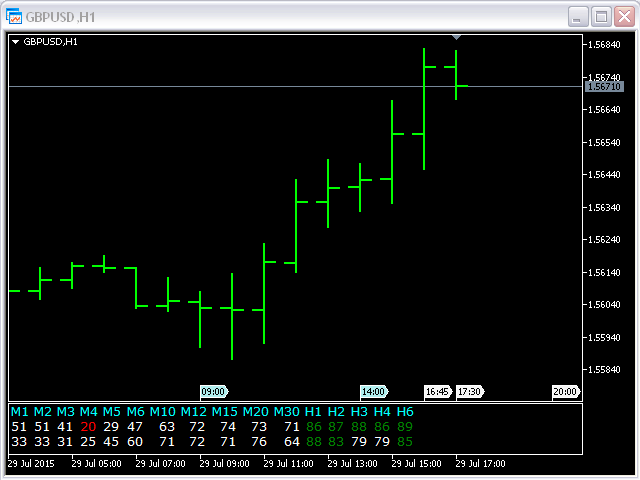Click the M1 timeframe label
This screenshot has width=640, height=480.
19,411
